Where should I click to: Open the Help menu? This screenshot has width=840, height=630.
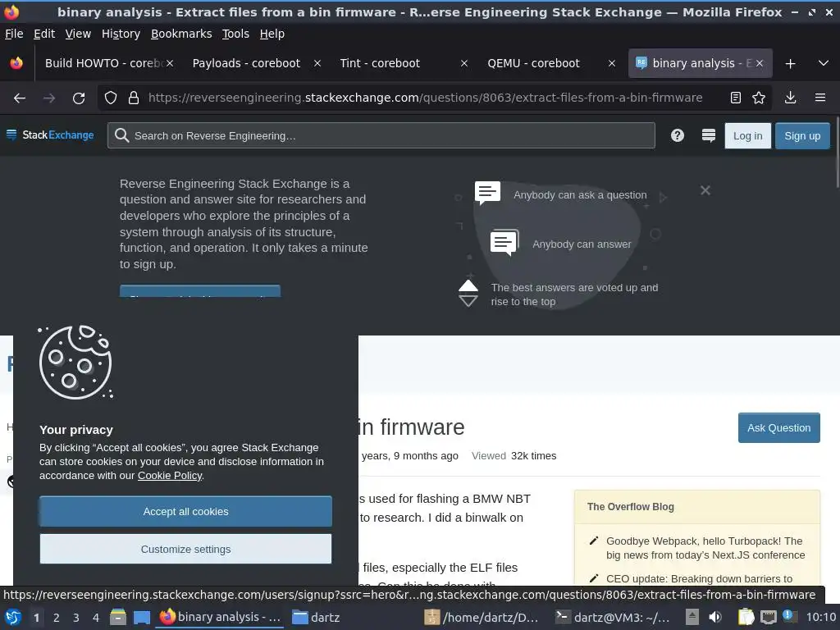(272, 34)
